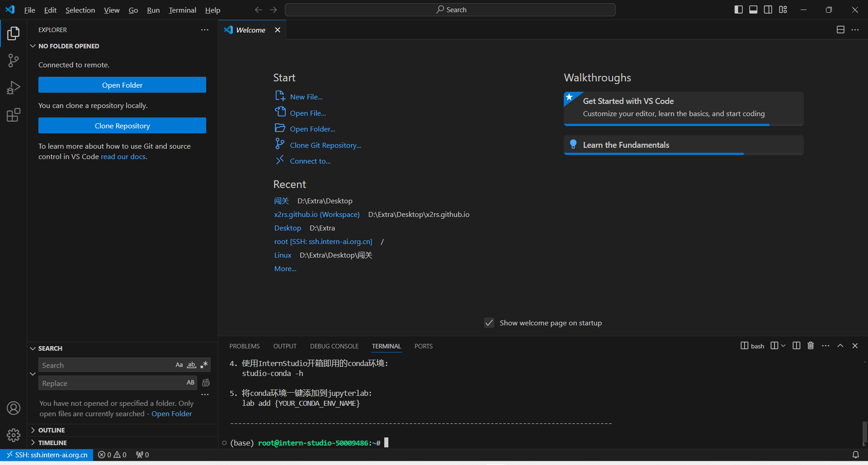
Task: Switch to the OUTPUT tab
Action: 285,346
